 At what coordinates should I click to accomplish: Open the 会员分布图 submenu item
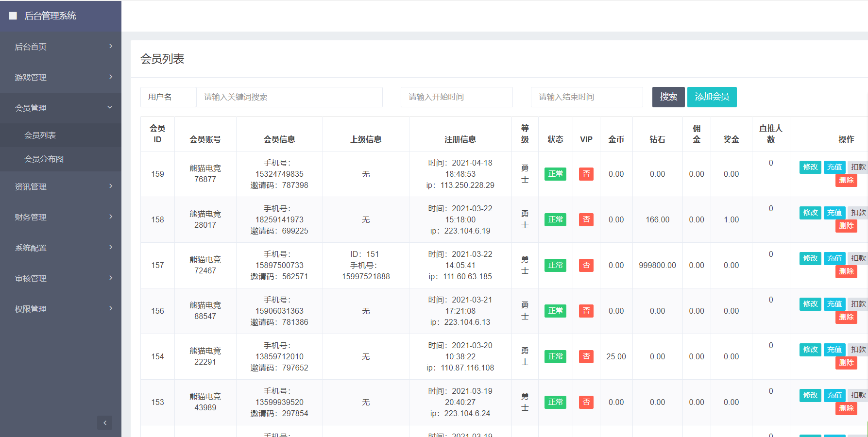44,159
